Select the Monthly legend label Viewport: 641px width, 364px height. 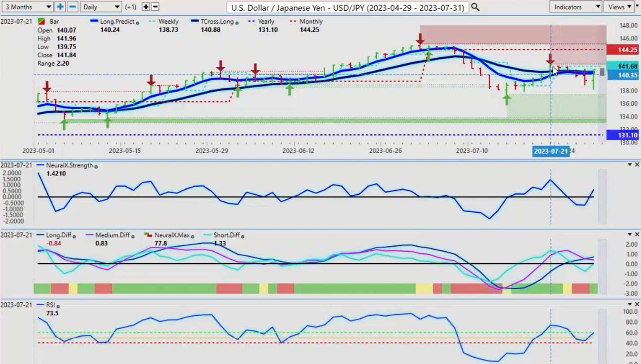311,21
